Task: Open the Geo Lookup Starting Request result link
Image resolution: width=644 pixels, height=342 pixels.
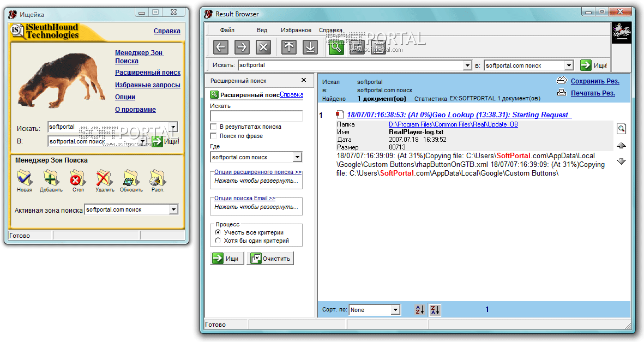Action: [x=459, y=115]
